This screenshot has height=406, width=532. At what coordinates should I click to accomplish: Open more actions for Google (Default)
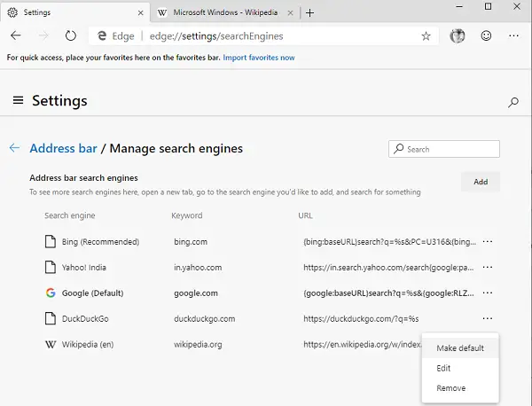(487, 293)
